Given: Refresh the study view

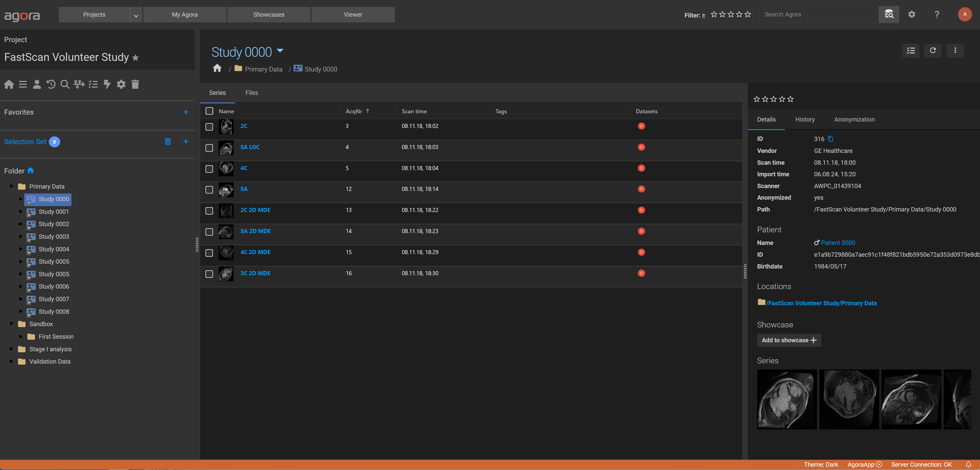Looking at the screenshot, I should click(x=933, y=51).
